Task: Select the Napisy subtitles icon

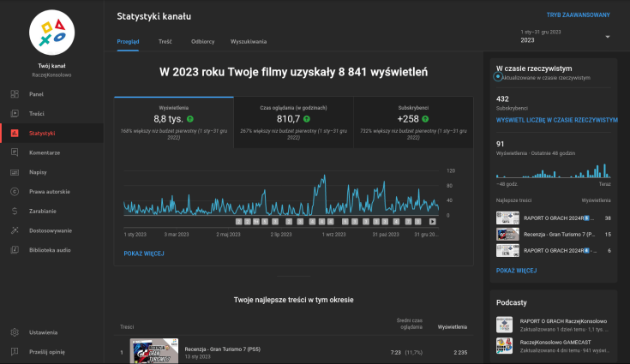Action: coord(15,172)
